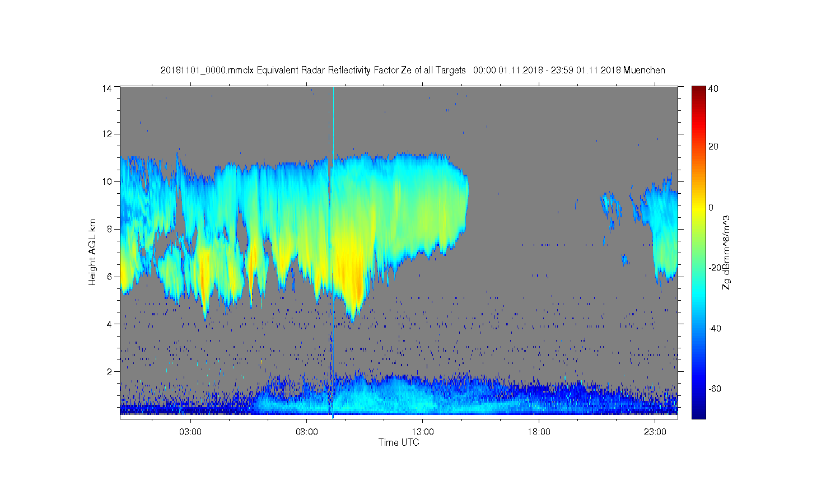Image resolution: width=840 pixels, height=504 pixels.
Task: Click the colorbar value 40
Action: point(713,88)
